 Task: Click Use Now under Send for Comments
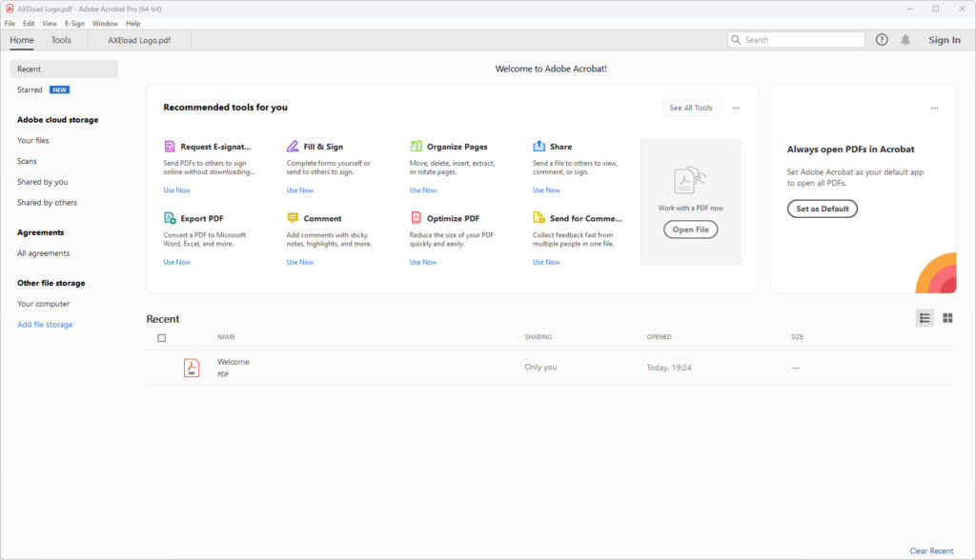click(546, 262)
